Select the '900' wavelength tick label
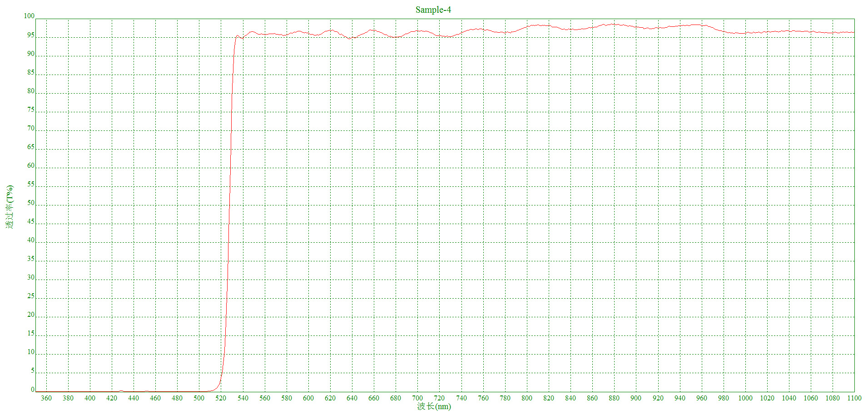 636,398
